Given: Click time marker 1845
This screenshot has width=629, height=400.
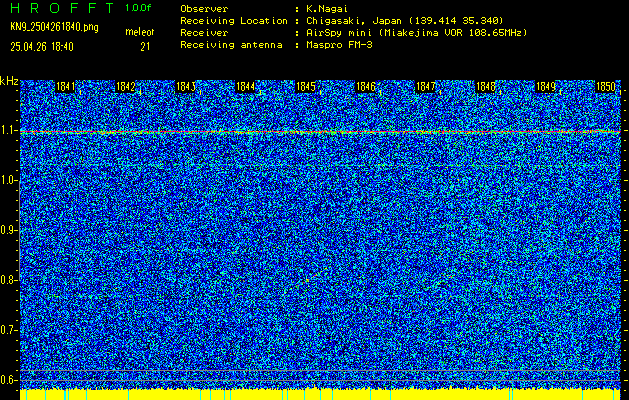Looking at the screenshot, I should tap(305, 86).
